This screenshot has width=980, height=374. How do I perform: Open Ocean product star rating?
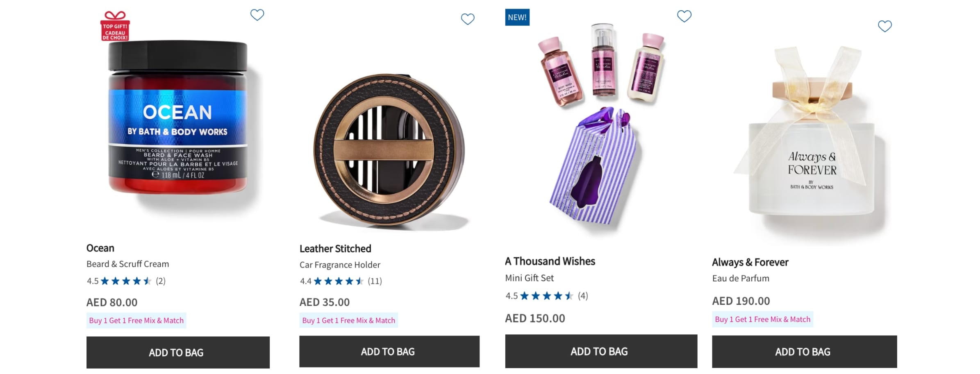(x=126, y=281)
